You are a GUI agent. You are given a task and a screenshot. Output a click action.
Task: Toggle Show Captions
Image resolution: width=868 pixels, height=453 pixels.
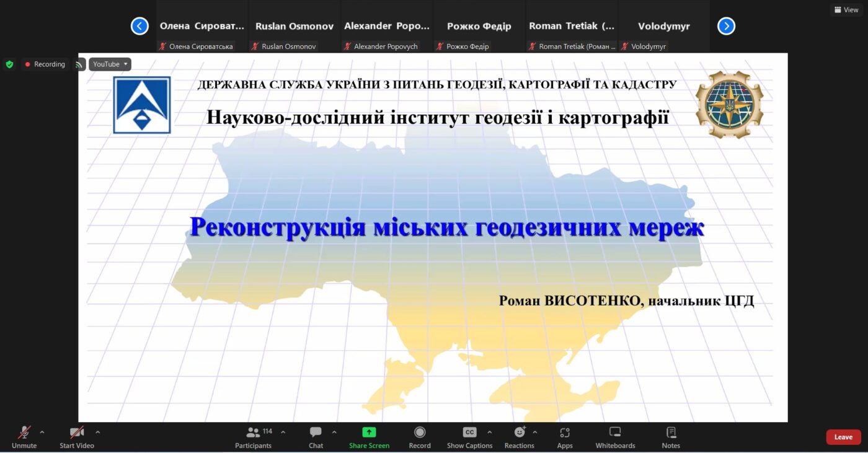(x=469, y=437)
